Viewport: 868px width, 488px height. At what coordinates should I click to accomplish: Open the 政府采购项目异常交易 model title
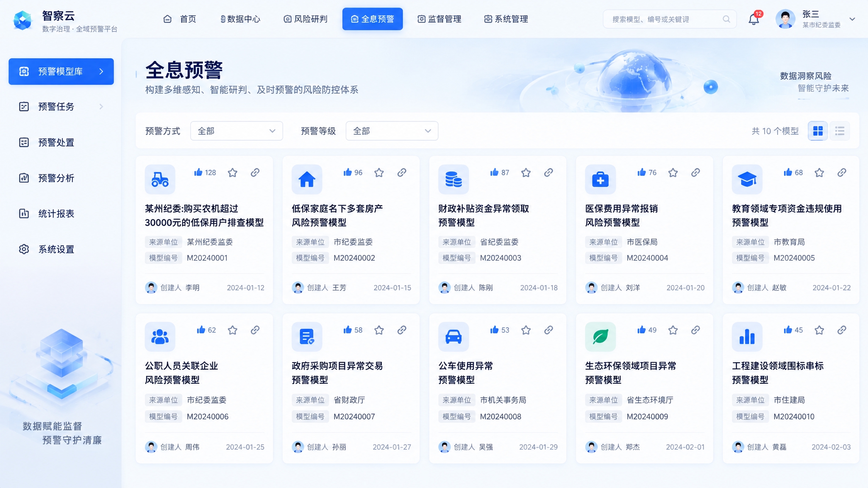pos(337,373)
